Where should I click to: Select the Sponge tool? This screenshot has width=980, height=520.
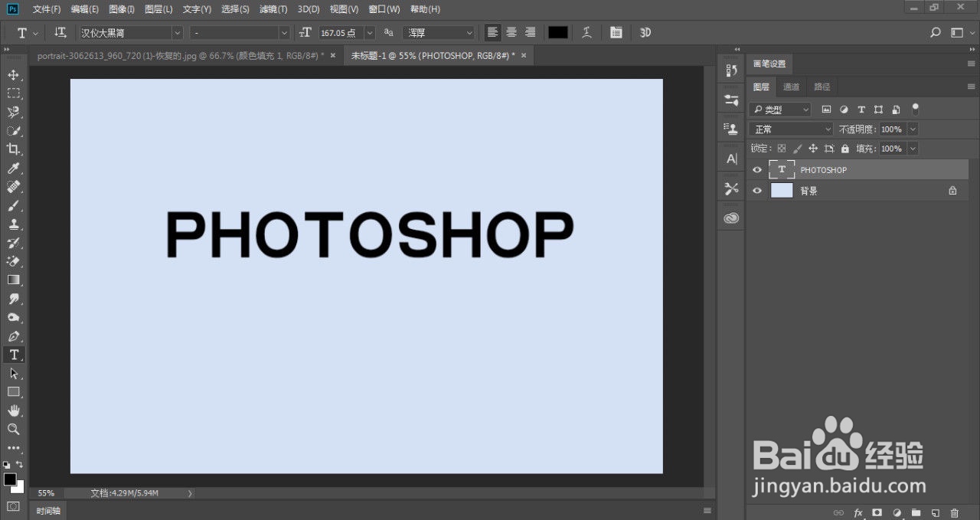[14, 317]
